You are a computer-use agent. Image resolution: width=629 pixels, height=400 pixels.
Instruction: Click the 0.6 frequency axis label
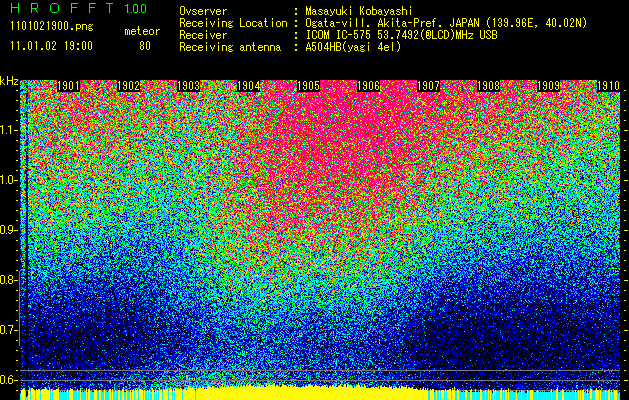click(8, 380)
